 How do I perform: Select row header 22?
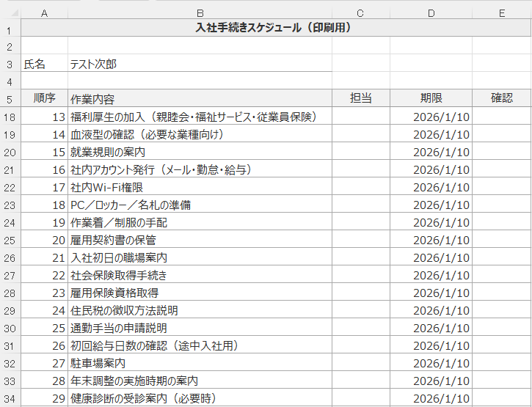pos(10,187)
